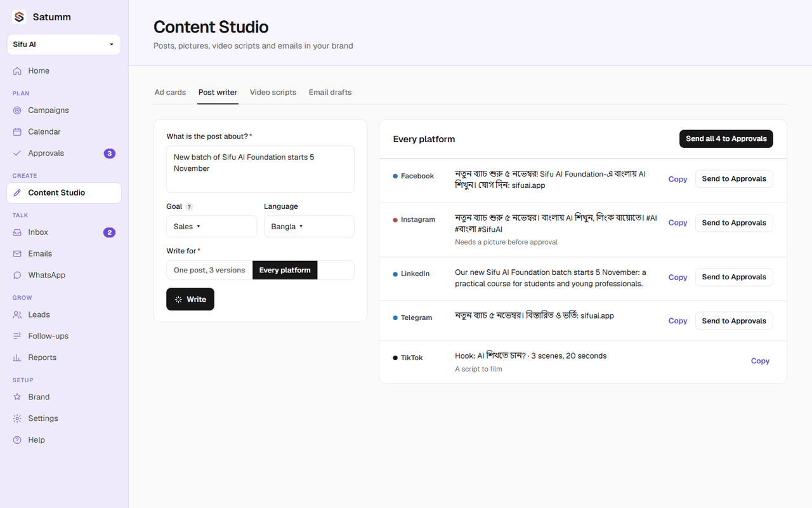Click the Reports bar chart icon
812x508 pixels.
click(x=17, y=358)
